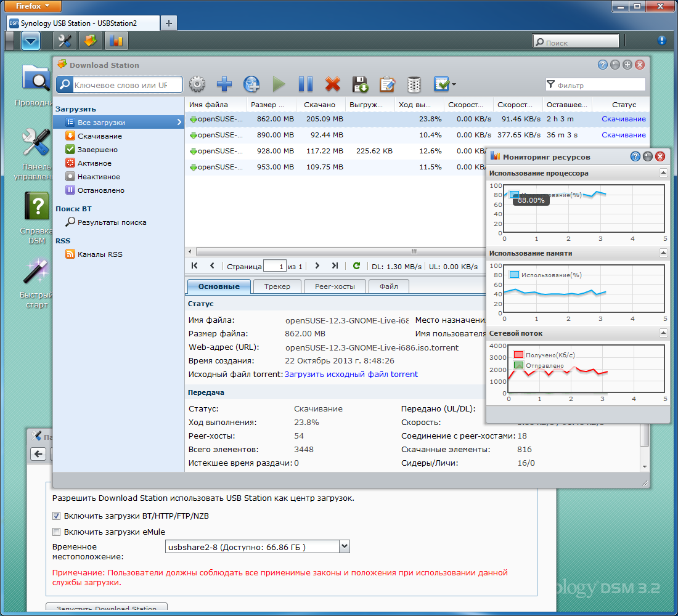This screenshot has height=616, width=678.
Task: Collapse the memory usage section
Action: pyautogui.click(x=663, y=253)
